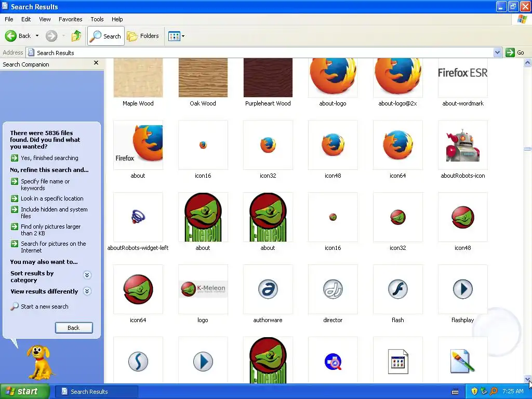Open the File menu

coord(9,19)
